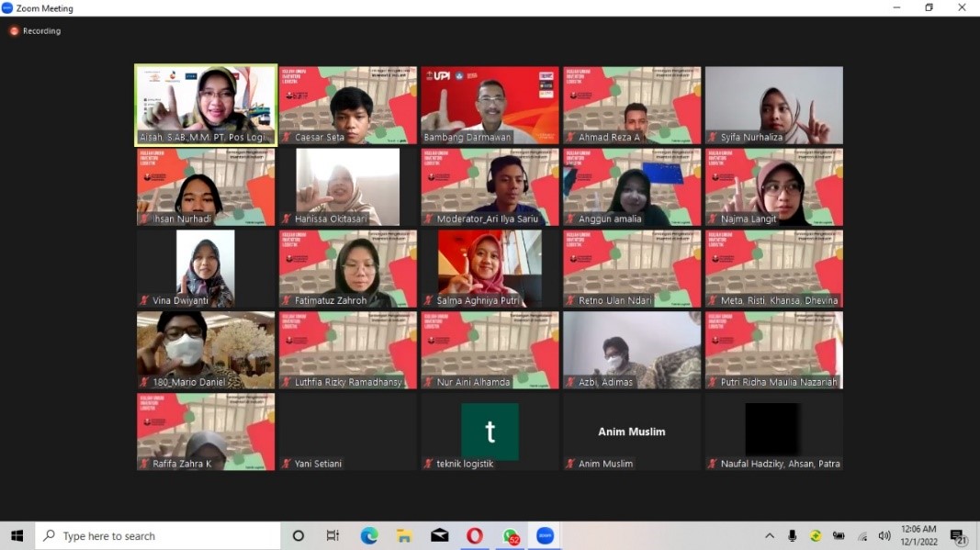Select Anim Muslim's participant tile
Screen dimensions: 980x550
(632, 432)
